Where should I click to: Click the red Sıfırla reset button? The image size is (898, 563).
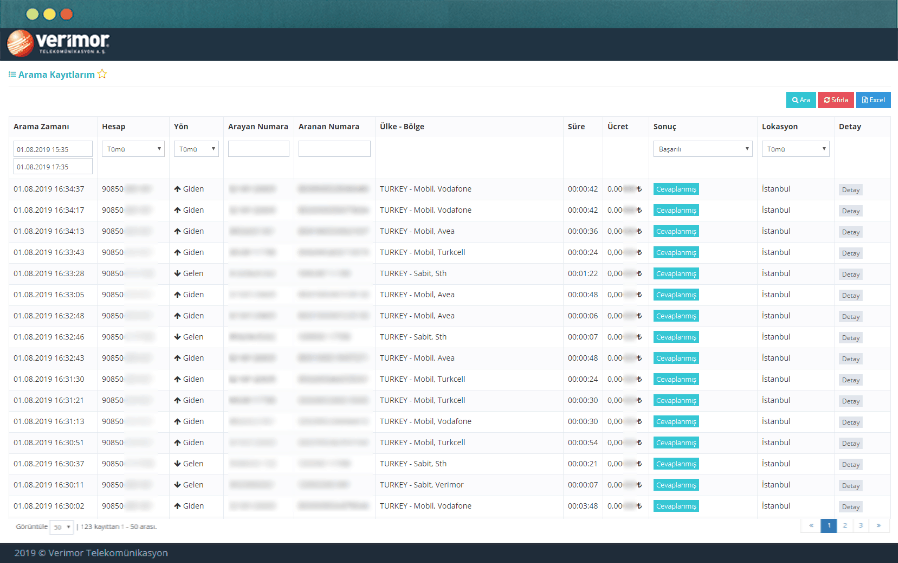point(836,100)
